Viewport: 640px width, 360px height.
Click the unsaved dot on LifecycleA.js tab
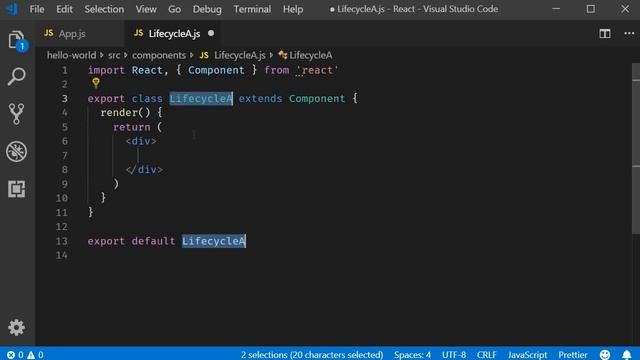(211, 33)
